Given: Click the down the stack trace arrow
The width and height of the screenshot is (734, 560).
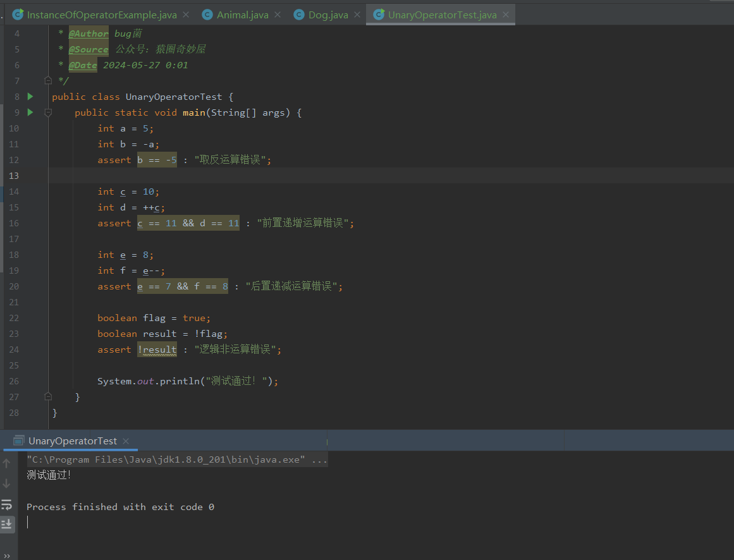Looking at the screenshot, I should (x=6, y=484).
